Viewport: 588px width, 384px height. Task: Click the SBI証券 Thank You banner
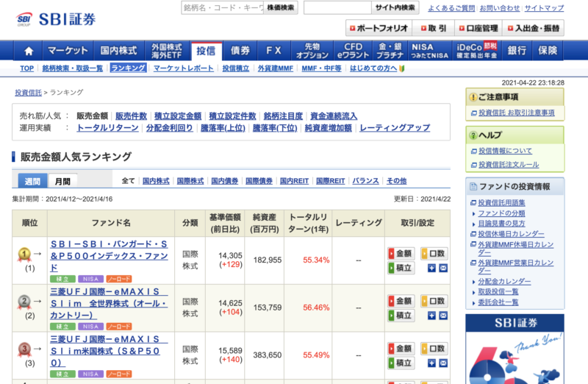click(x=515, y=349)
